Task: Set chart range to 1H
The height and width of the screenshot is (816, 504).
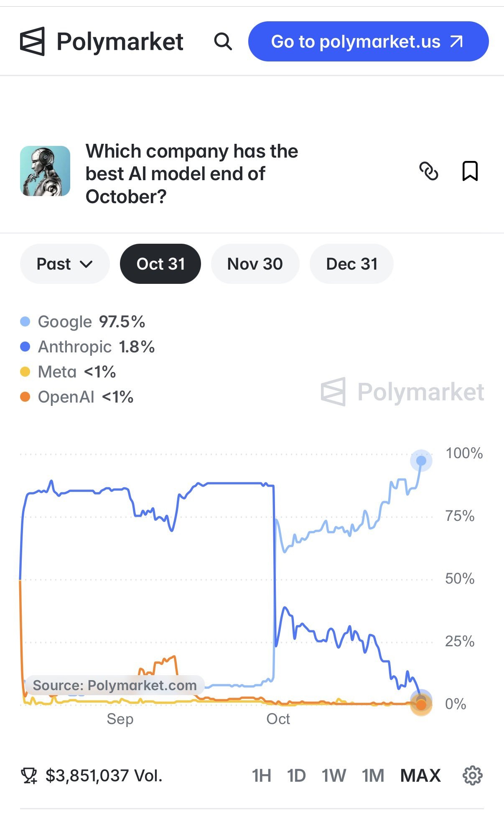Action: click(262, 775)
